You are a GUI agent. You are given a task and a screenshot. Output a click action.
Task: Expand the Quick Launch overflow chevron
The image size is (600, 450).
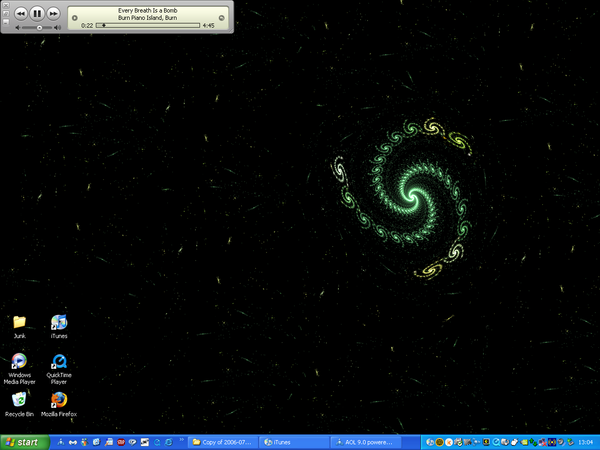[181, 440]
